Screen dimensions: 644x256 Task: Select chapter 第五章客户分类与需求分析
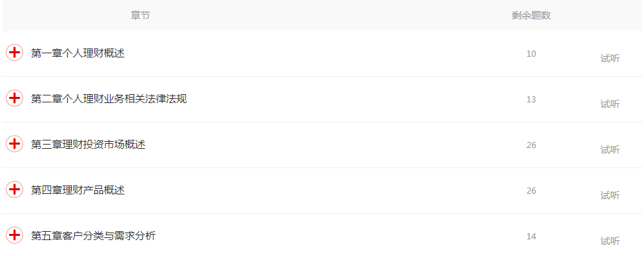coord(93,235)
